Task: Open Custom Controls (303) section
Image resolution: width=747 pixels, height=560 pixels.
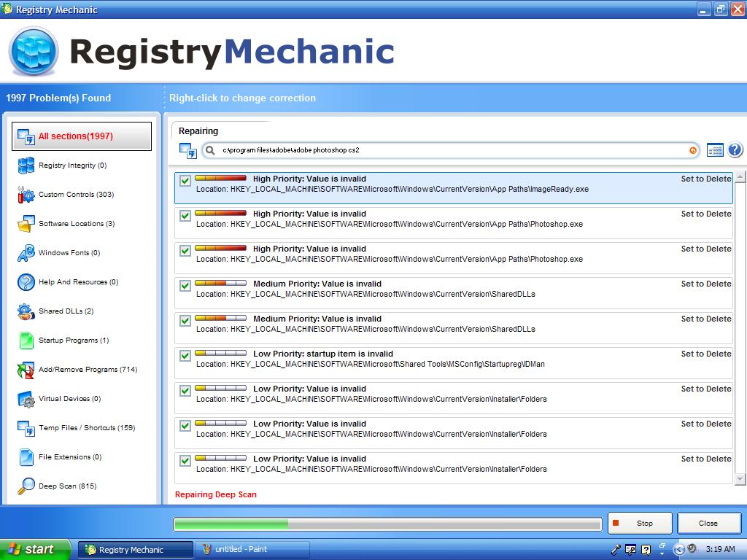Action: coord(76,194)
